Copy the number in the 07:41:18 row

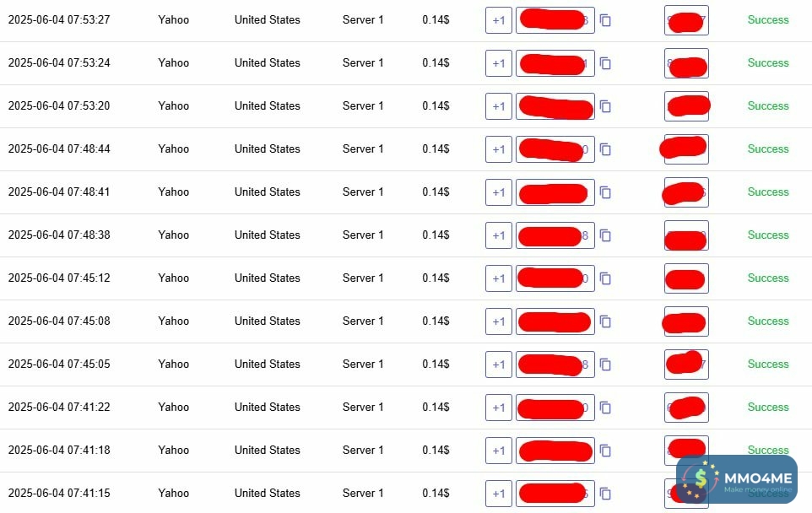(605, 451)
